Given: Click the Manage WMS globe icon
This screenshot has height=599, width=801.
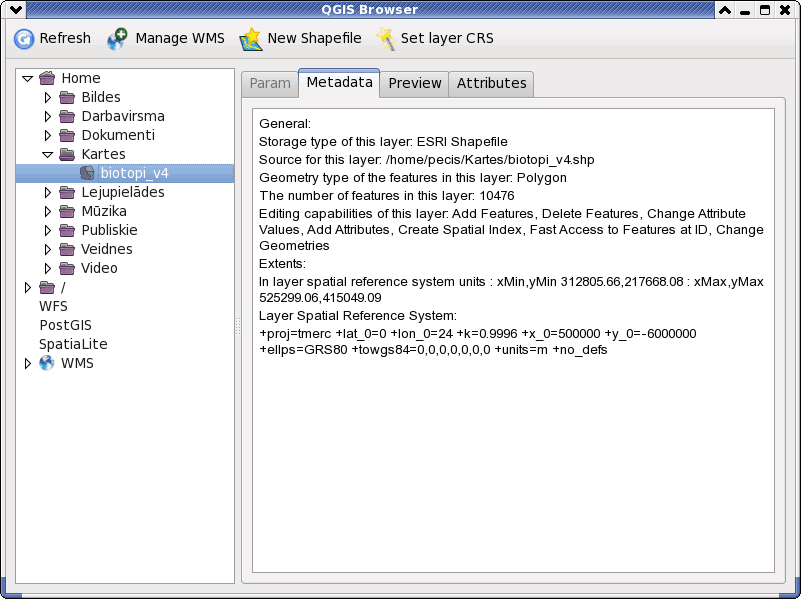Looking at the screenshot, I should [x=117, y=39].
